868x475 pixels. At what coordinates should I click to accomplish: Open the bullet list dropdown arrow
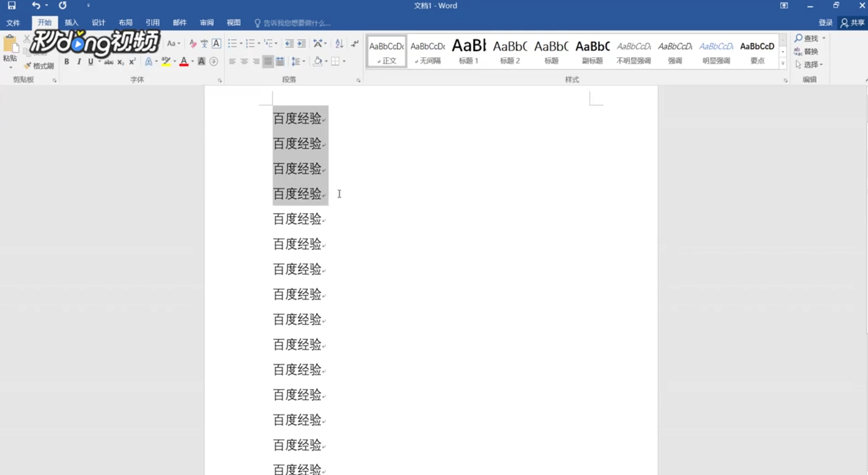241,44
